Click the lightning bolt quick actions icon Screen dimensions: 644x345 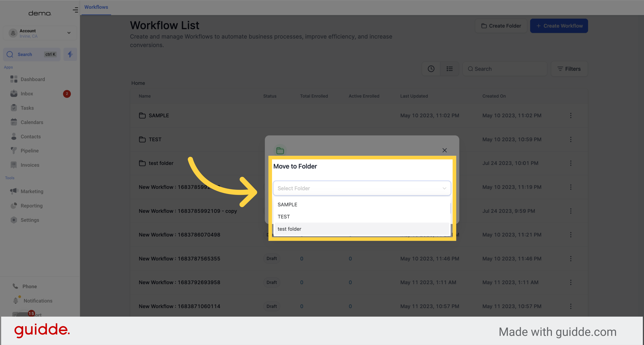coord(70,54)
